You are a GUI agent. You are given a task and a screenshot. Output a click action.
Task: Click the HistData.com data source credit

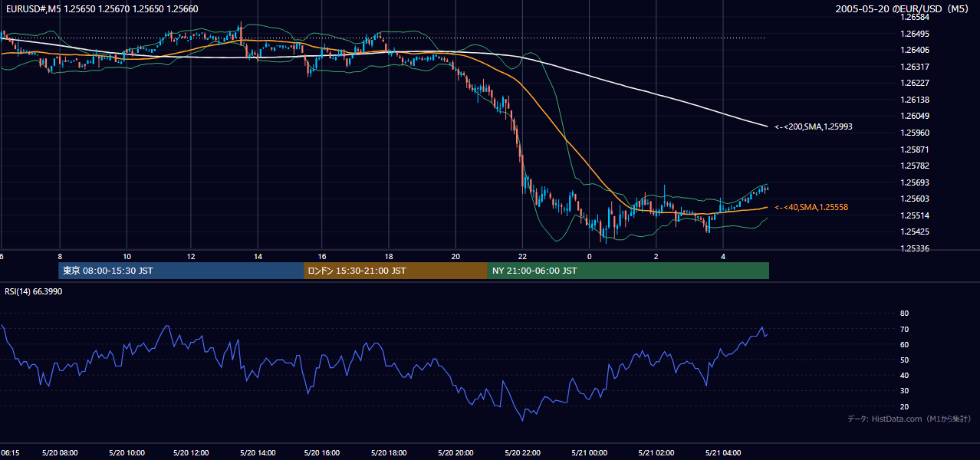pos(909,419)
